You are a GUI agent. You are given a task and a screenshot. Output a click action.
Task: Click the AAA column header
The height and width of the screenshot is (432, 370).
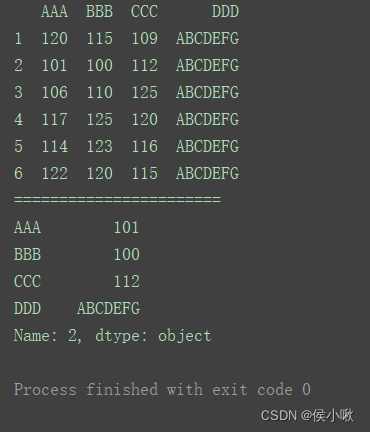click(x=55, y=12)
